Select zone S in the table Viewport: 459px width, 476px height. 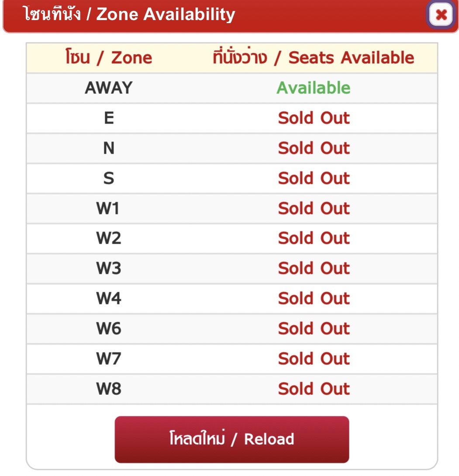coord(232,178)
